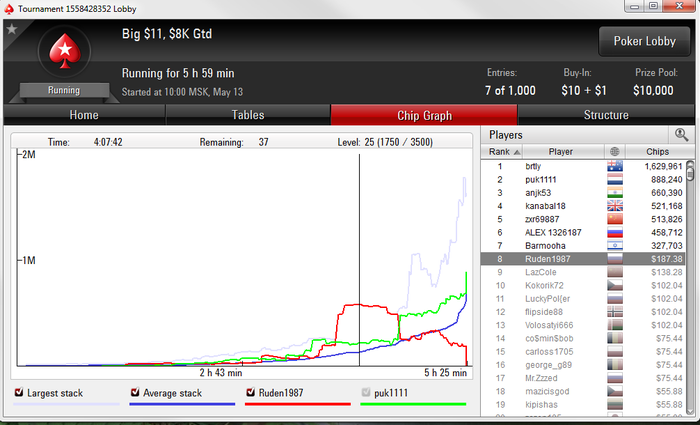Toggle the Largest stack checkbox
700x425 pixels.
[19, 392]
